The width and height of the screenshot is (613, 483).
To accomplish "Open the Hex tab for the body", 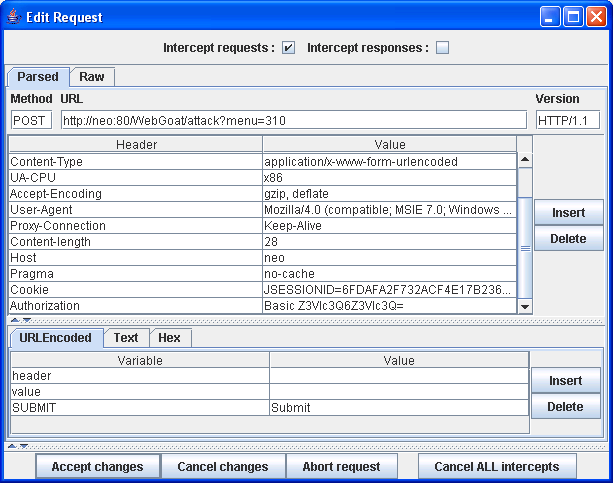I will tap(169, 338).
